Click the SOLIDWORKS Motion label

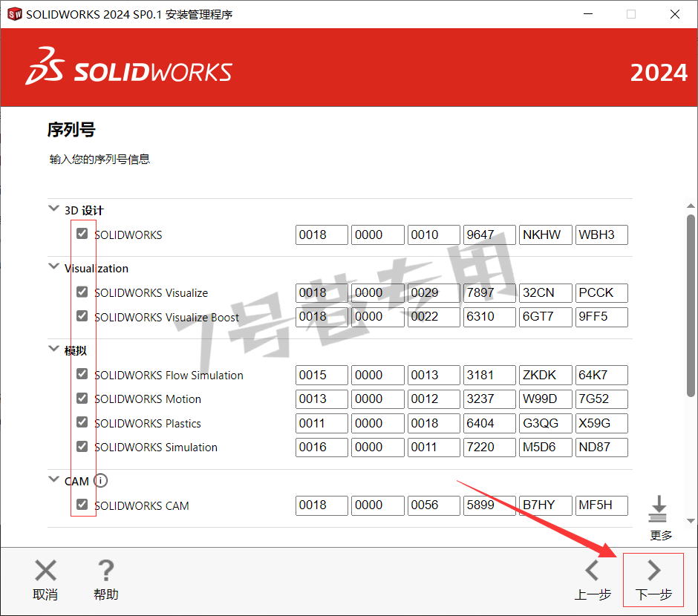click(147, 399)
